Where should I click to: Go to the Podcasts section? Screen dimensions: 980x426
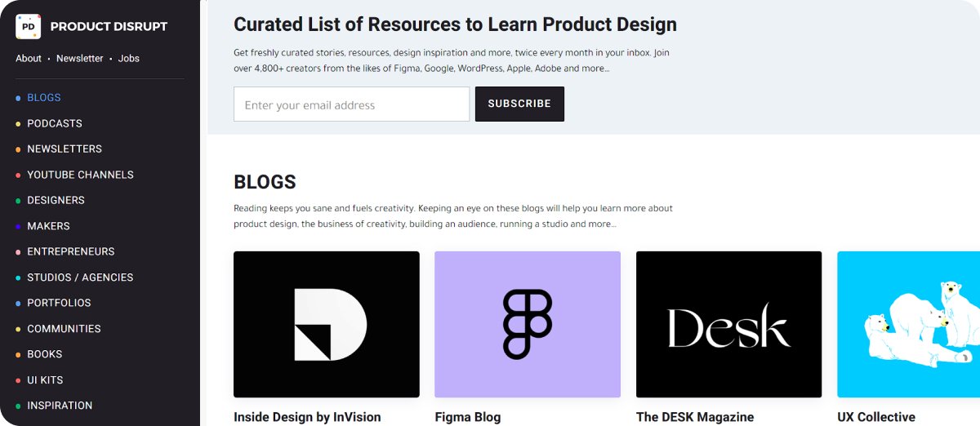[x=55, y=123]
